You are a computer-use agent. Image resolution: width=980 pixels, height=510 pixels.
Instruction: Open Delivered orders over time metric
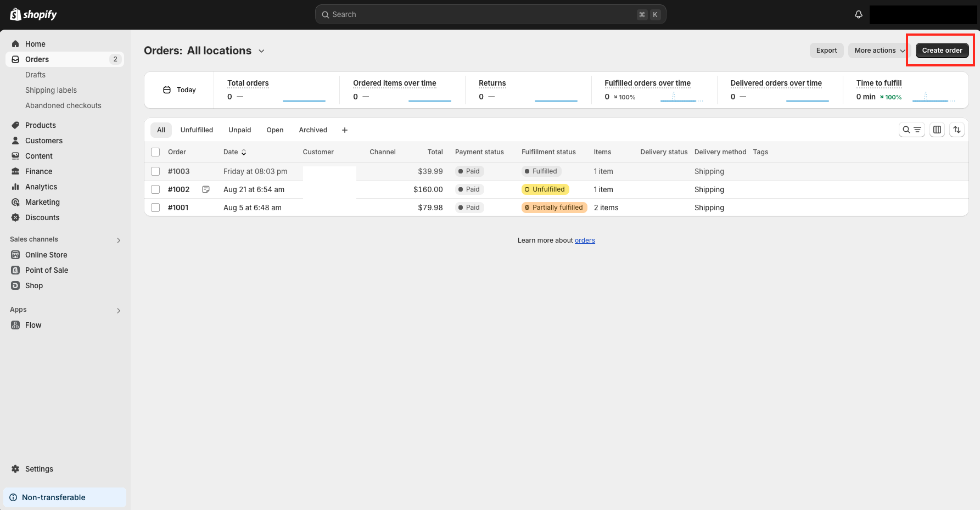(780, 90)
